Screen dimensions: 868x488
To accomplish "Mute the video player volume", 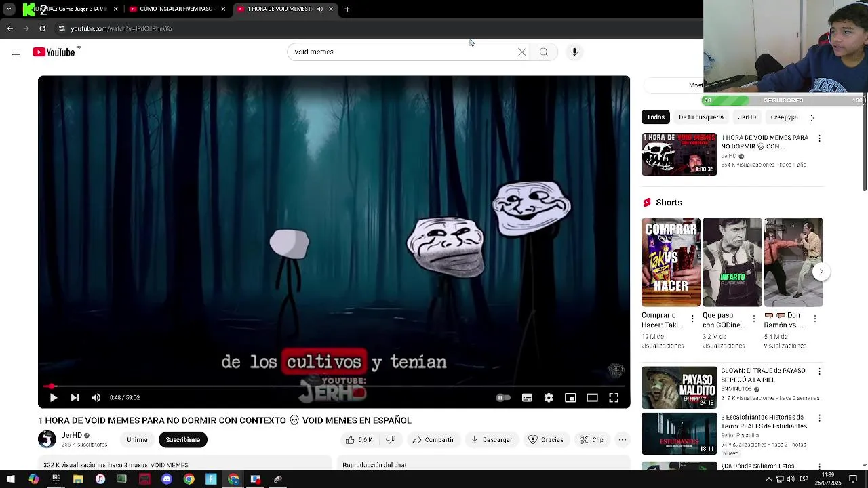I will pos(96,398).
